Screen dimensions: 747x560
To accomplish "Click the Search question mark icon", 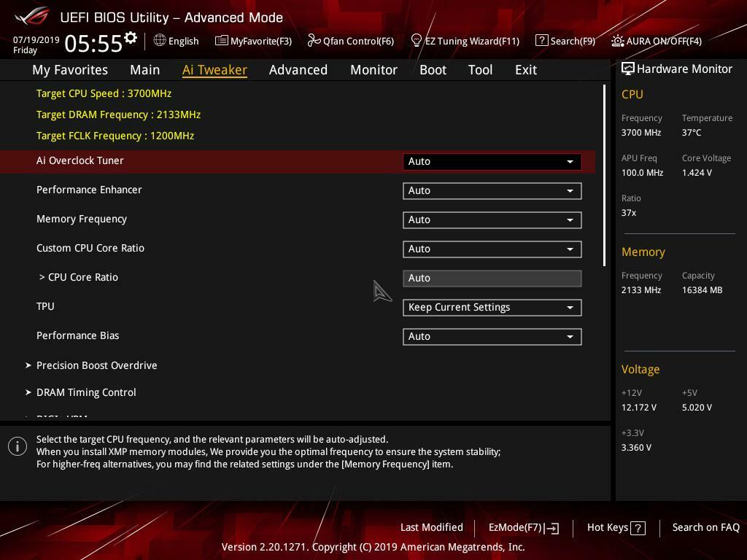I will [542, 41].
